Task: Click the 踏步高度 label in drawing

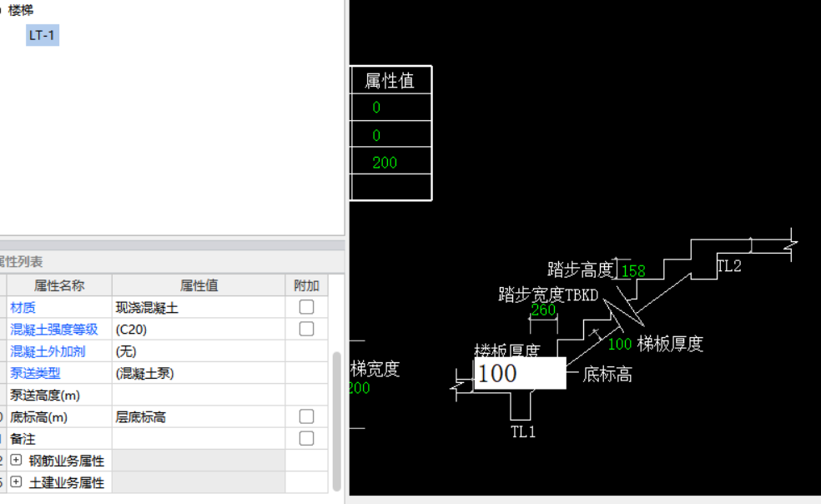Action: coord(580,270)
